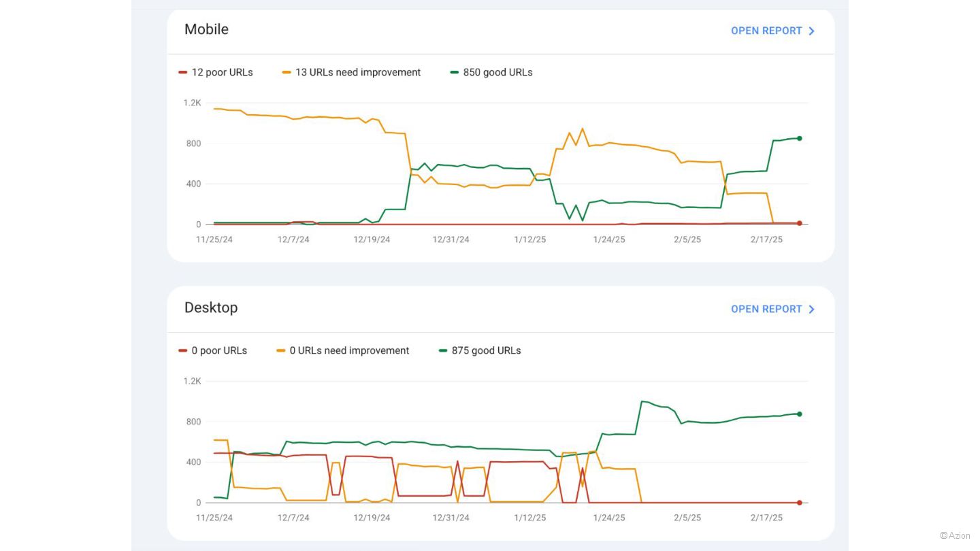Click the red endpoint dot on Mobile chart
This screenshot has width=980, height=551.
pyautogui.click(x=800, y=223)
